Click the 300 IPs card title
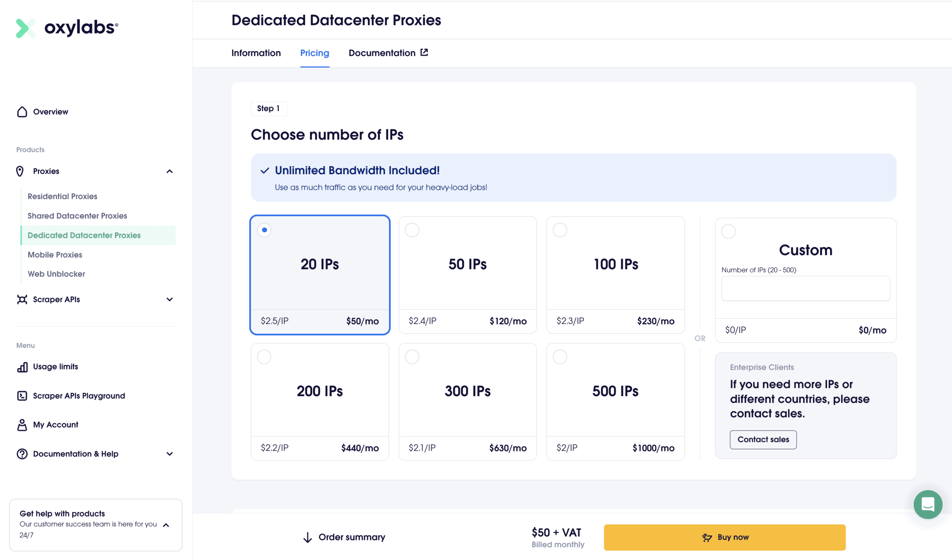The width and height of the screenshot is (952, 560). 467,391
